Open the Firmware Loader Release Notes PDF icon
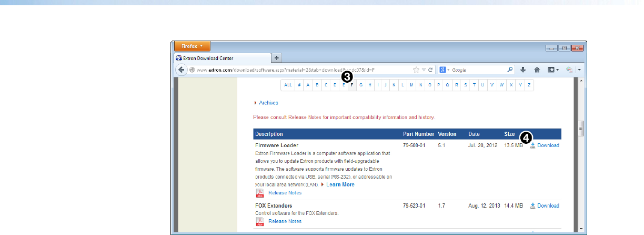Screen dimensions: 644x235 click(x=260, y=193)
